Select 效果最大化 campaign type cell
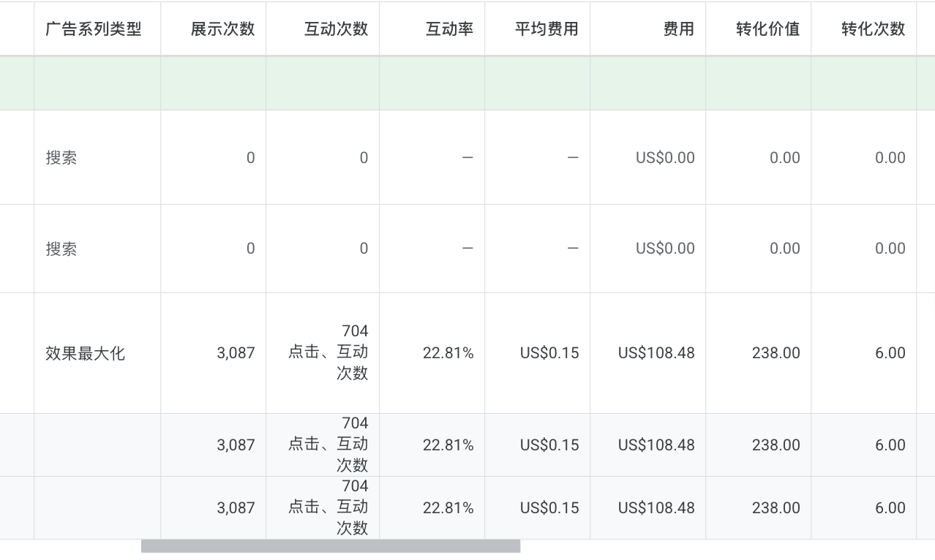Image resolution: width=935 pixels, height=560 pixels. coord(85,354)
